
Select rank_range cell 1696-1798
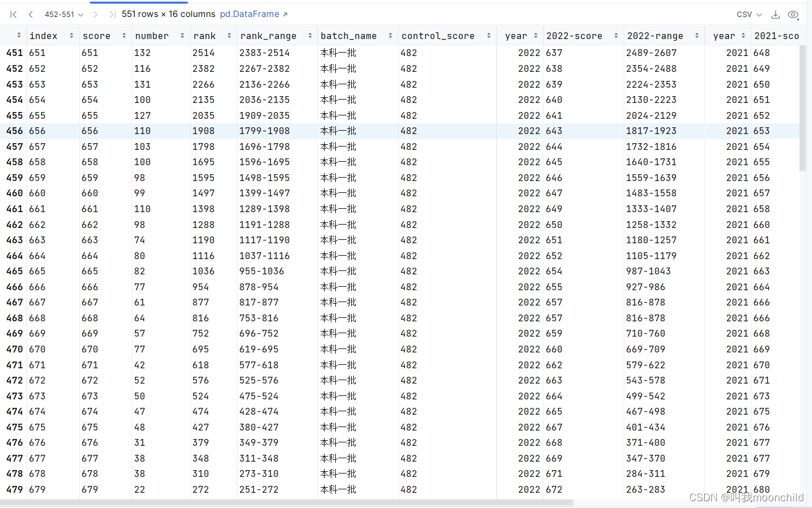click(265, 147)
